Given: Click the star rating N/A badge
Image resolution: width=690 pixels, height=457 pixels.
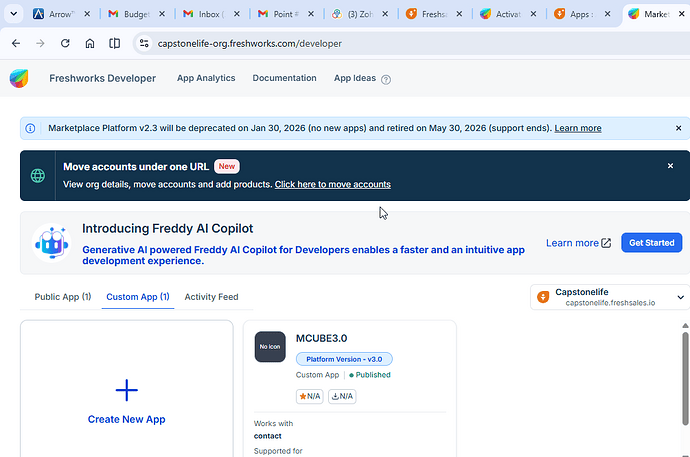Looking at the screenshot, I should [x=310, y=396].
